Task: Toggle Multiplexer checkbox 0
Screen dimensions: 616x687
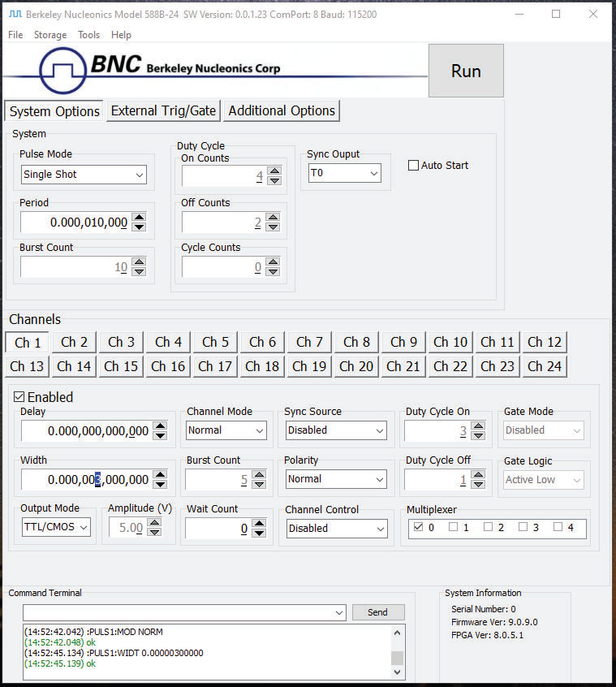Action: 418,527
